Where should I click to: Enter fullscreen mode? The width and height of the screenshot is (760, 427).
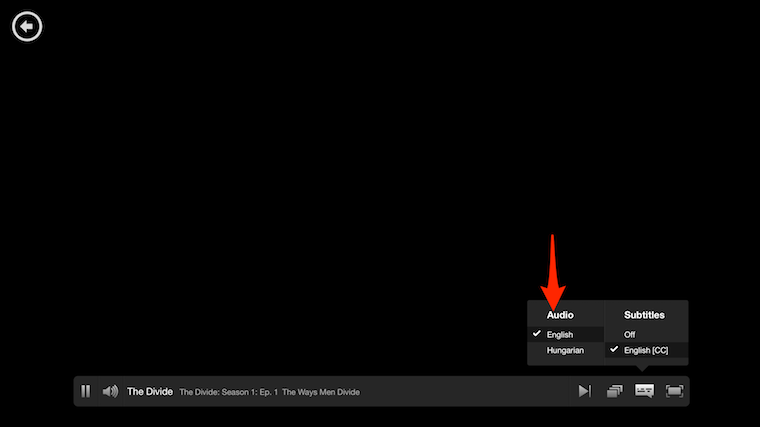click(x=674, y=391)
